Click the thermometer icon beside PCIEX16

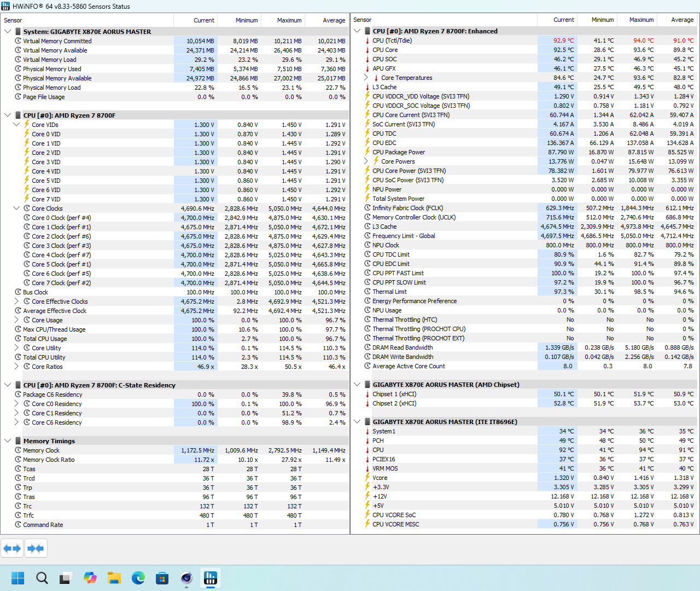click(367, 459)
